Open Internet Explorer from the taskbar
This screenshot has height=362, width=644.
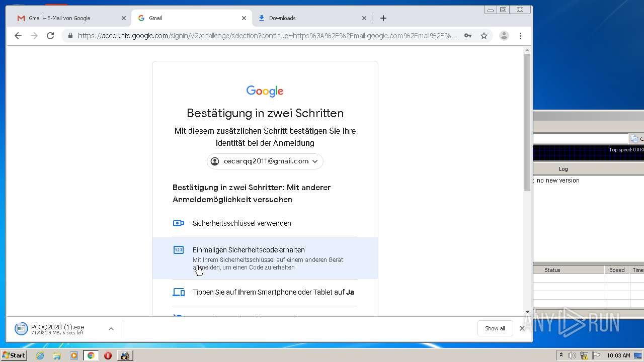coord(40,355)
